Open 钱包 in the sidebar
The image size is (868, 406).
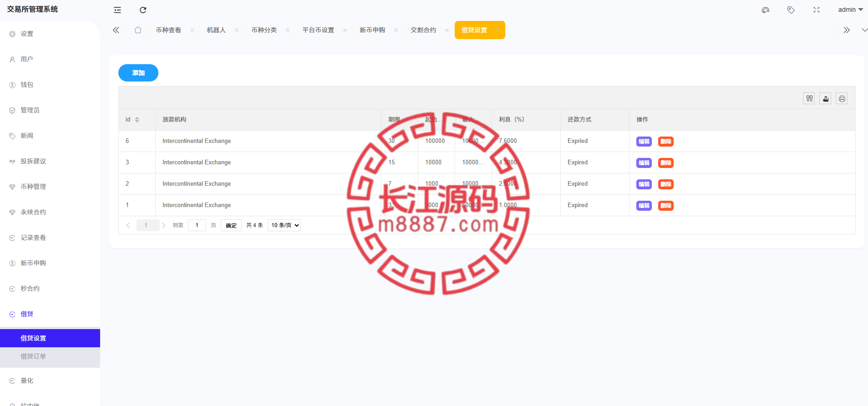click(x=50, y=85)
